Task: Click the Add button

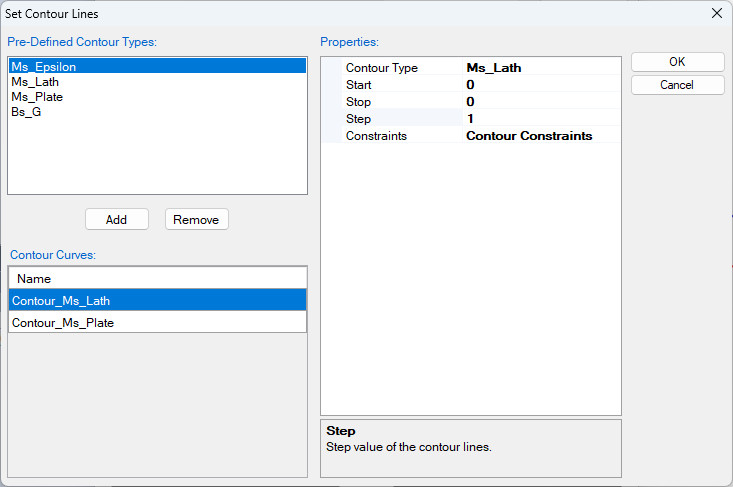Action: [x=116, y=219]
